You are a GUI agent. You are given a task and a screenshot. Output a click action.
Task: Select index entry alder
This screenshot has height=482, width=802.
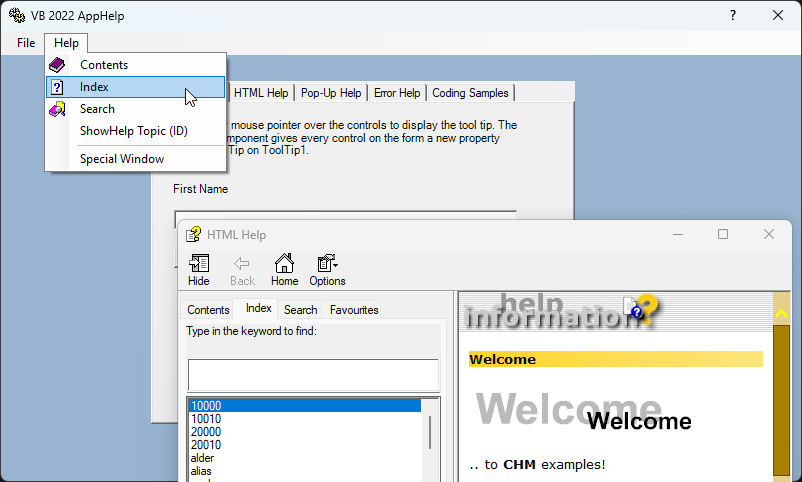coord(305,458)
